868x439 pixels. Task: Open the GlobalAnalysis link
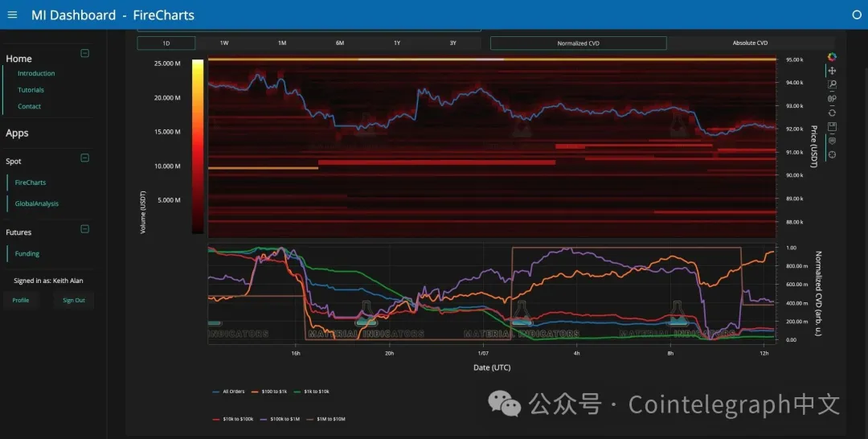pyautogui.click(x=37, y=203)
